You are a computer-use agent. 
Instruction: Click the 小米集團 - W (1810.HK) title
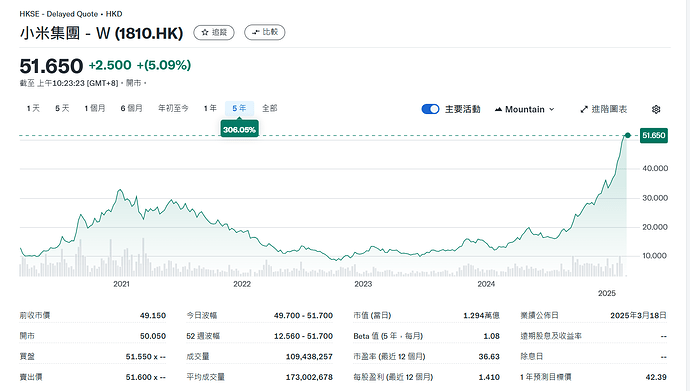[101, 33]
